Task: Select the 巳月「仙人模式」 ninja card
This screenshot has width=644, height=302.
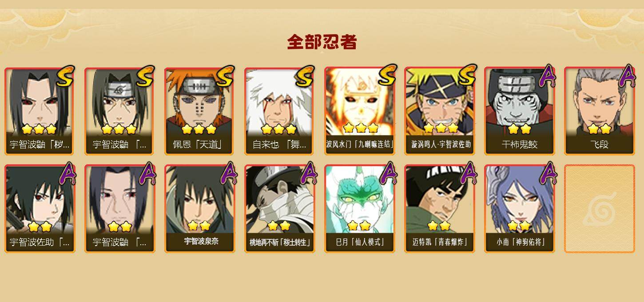Action: (x=359, y=209)
